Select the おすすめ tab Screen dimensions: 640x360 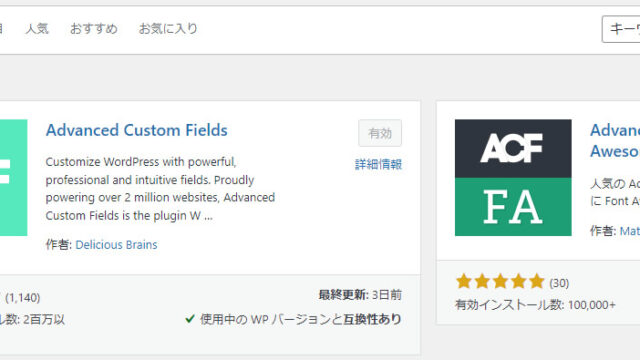[94, 29]
